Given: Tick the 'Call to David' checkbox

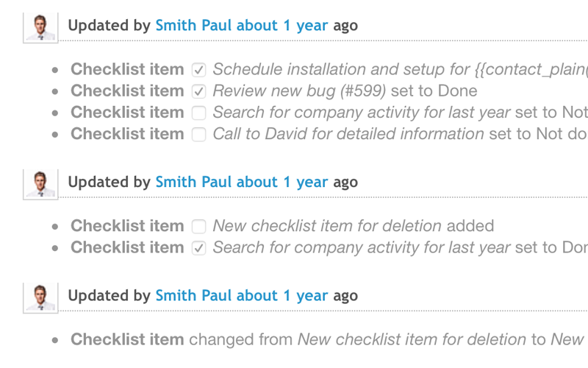Looking at the screenshot, I should tap(198, 134).
